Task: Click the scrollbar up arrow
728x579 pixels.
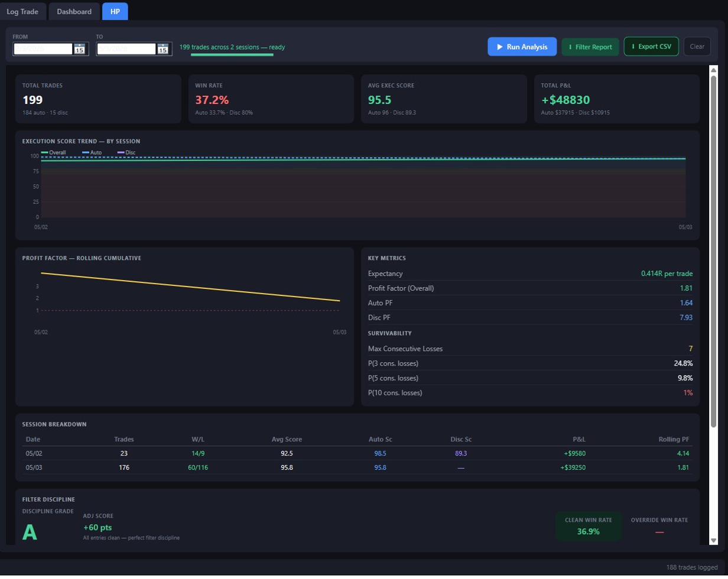Action: [x=713, y=71]
